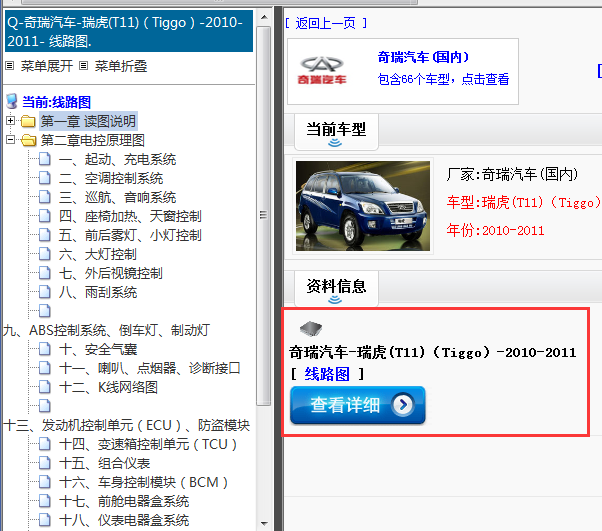Select folder icon of 第二章电控原理图
Viewport: 602px width, 531px height.
coord(28,140)
